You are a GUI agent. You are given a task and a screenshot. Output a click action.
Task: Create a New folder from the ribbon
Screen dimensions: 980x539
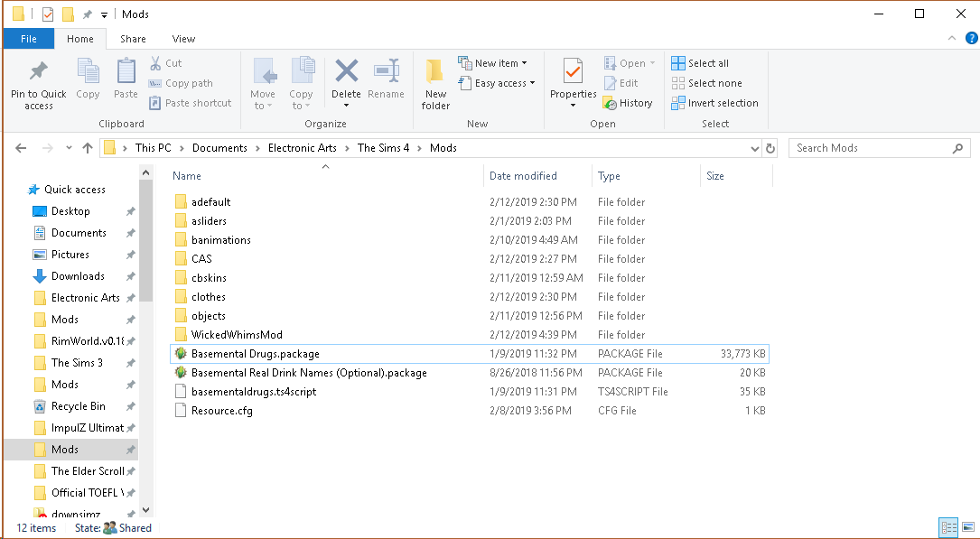[x=435, y=84]
